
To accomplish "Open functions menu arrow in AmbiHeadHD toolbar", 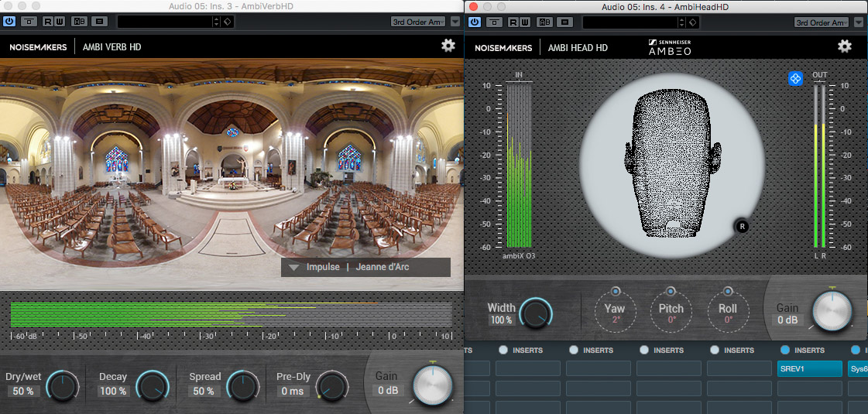I will pyautogui.click(x=859, y=22).
